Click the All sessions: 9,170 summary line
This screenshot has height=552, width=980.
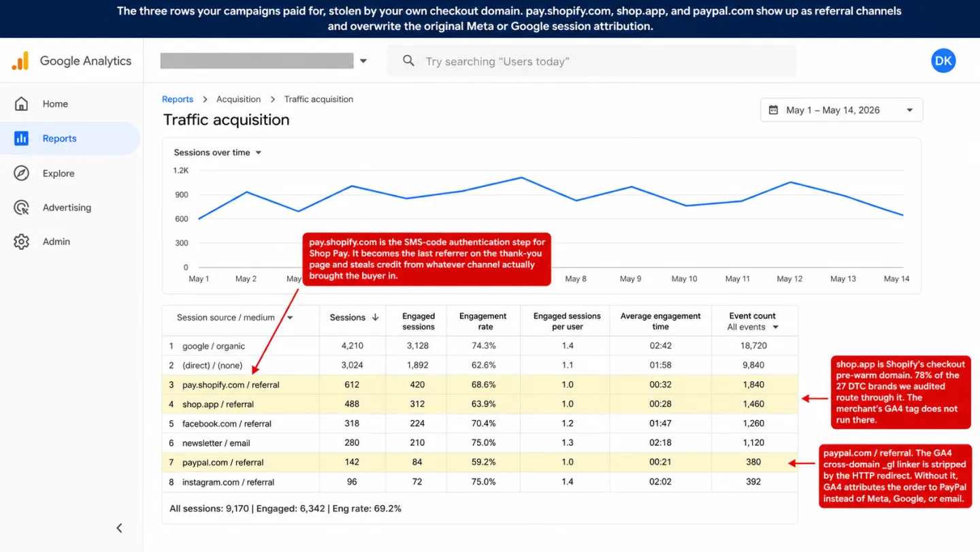285,508
